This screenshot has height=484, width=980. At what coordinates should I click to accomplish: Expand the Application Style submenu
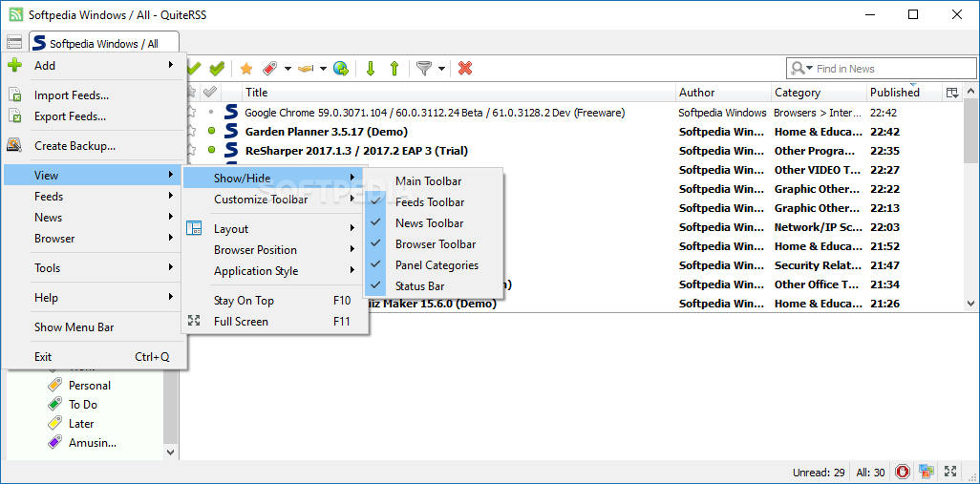(273, 271)
